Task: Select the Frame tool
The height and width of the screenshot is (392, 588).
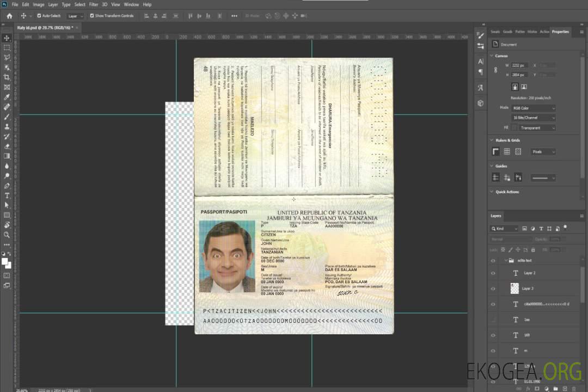Action: coord(7,87)
